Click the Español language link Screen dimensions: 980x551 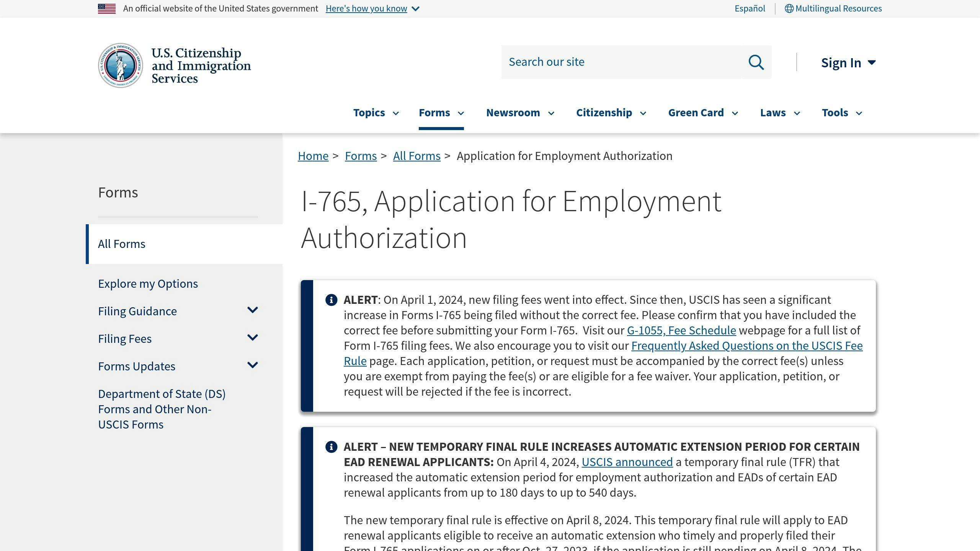tap(749, 8)
